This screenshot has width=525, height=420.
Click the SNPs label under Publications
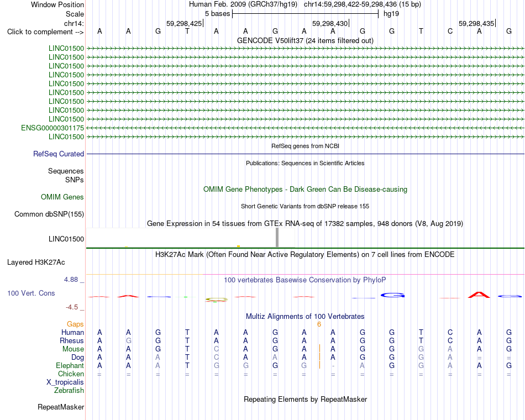(75, 180)
